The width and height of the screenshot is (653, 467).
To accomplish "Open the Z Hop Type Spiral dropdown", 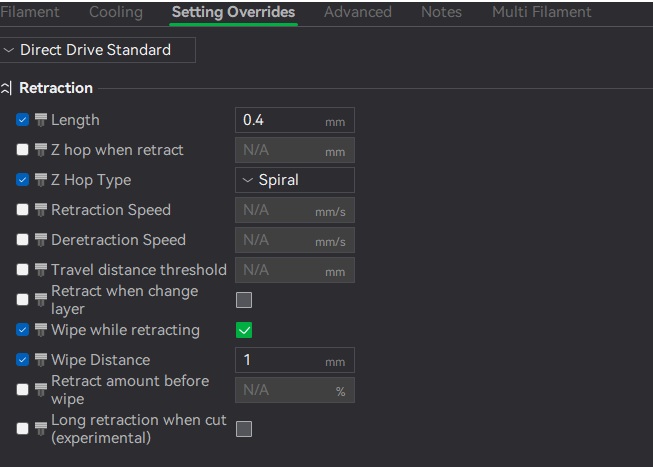I will click(x=294, y=180).
